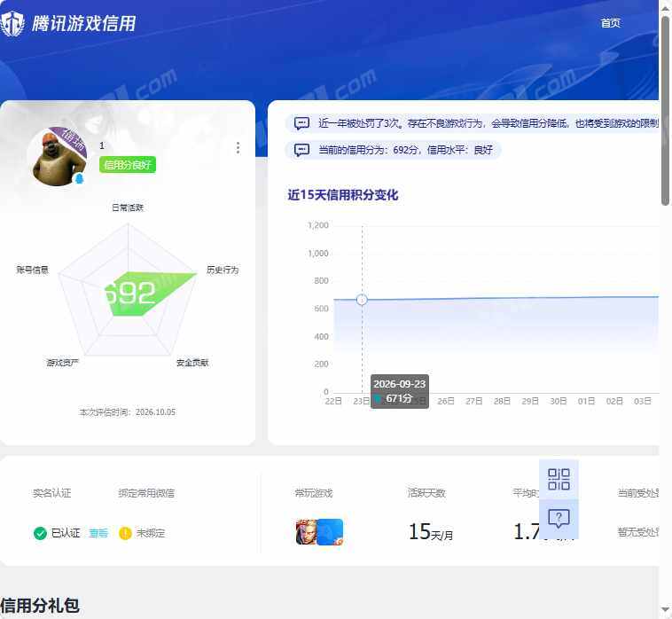Click the green 信用分良好 badge
Viewport: 672px width, 619px height.
click(128, 165)
